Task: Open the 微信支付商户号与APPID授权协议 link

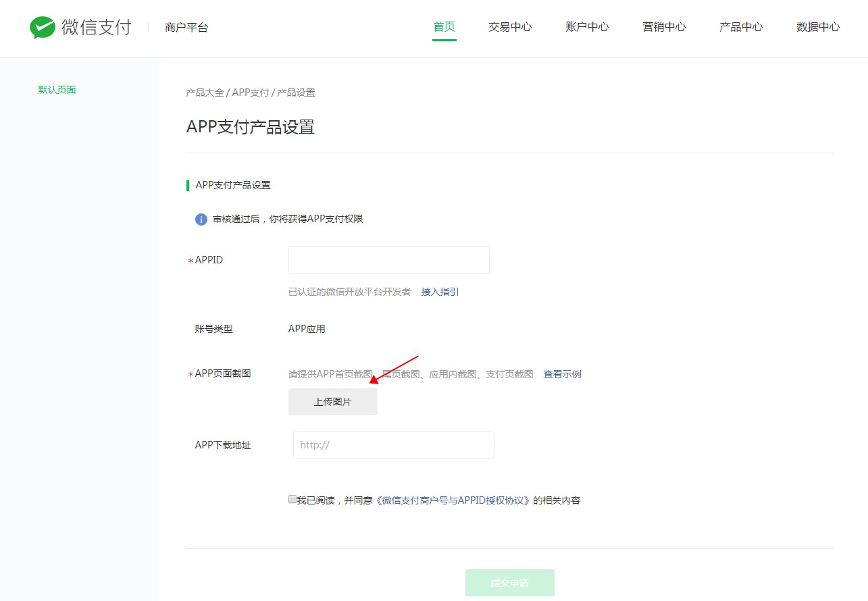Action: [453, 500]
